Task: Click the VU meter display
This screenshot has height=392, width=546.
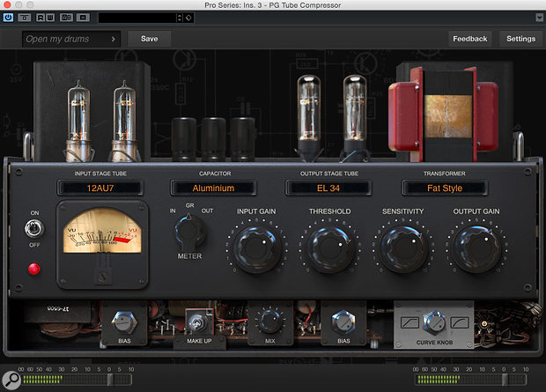Action: click(x=102, y=231)
